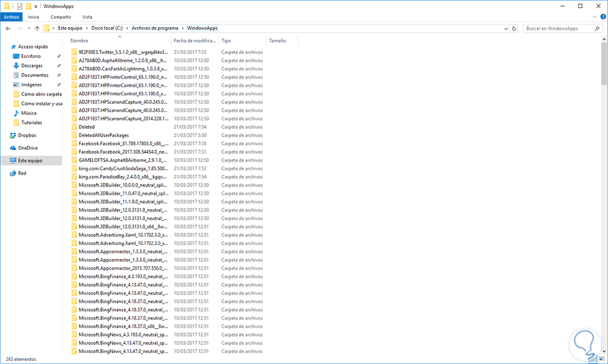Select GAMELOFTSA.Asphalt8Airborne folder icon
The width and height of the screenshot is (608, 364).
point(74,160)
